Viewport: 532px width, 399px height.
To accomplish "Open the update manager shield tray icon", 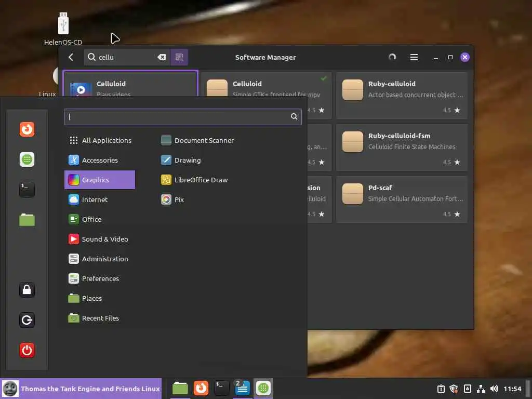I will tap(454, 389).
